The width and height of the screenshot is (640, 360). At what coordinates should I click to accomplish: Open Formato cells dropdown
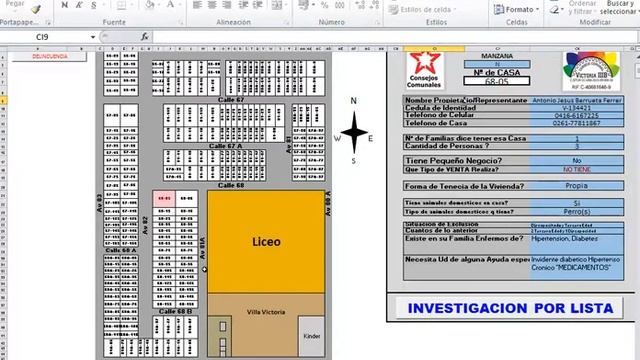[x=516, y=9]
